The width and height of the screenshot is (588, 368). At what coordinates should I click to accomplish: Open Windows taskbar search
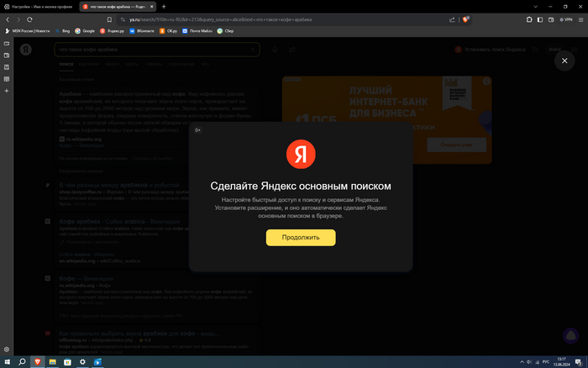[x=22, y=362]
